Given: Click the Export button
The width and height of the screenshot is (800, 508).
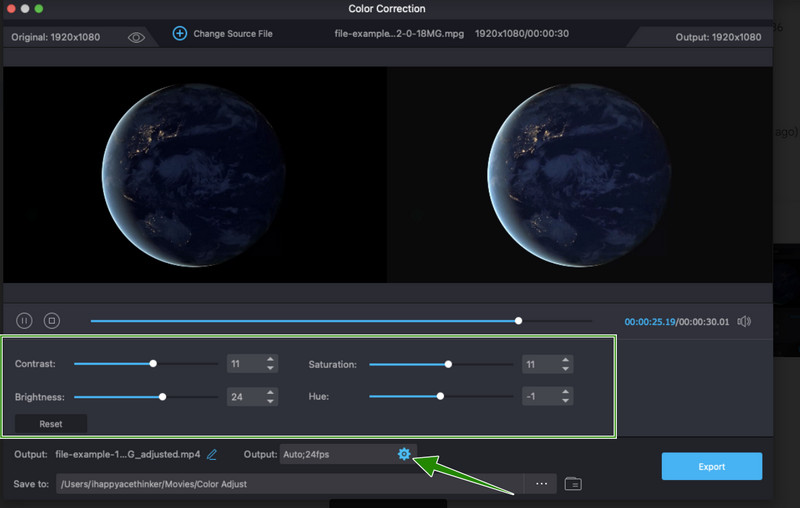Looking at the screenshot, I should pyautogui.click(x=711, y=466).
